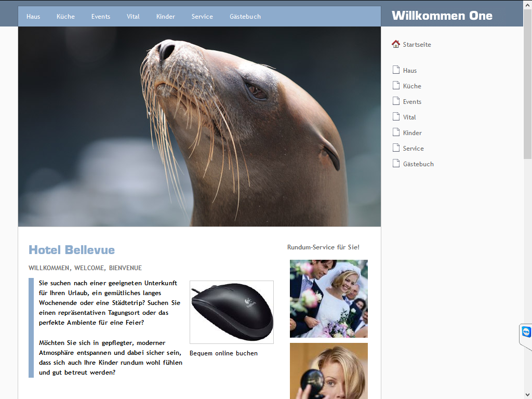Image resolution: width=532 pixels, height=399 pixels.
Task: Go to Kinder in the top navigation bar
Action: (166, 17)
